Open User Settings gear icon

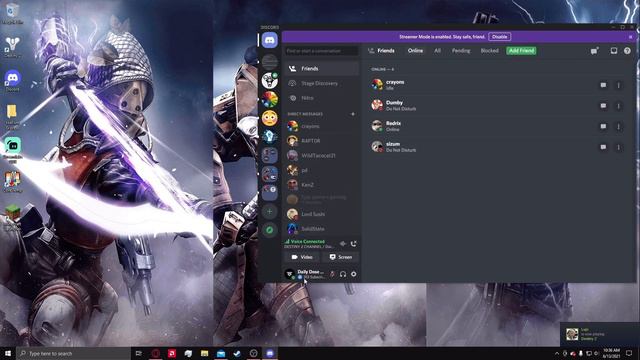353,274
